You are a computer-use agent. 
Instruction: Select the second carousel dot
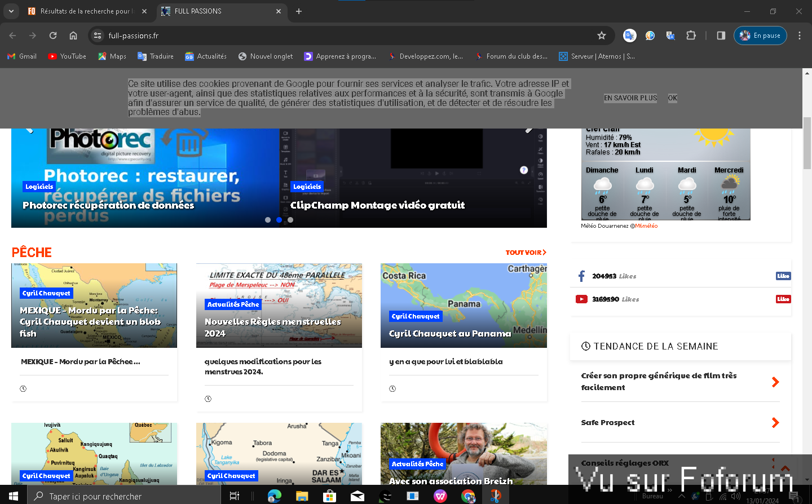click(279, 220)
